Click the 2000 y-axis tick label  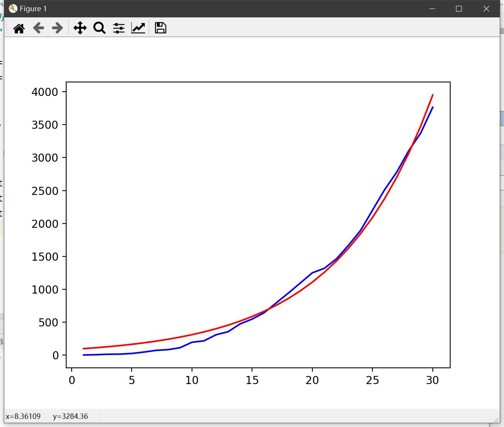click(x=45, y=224)
